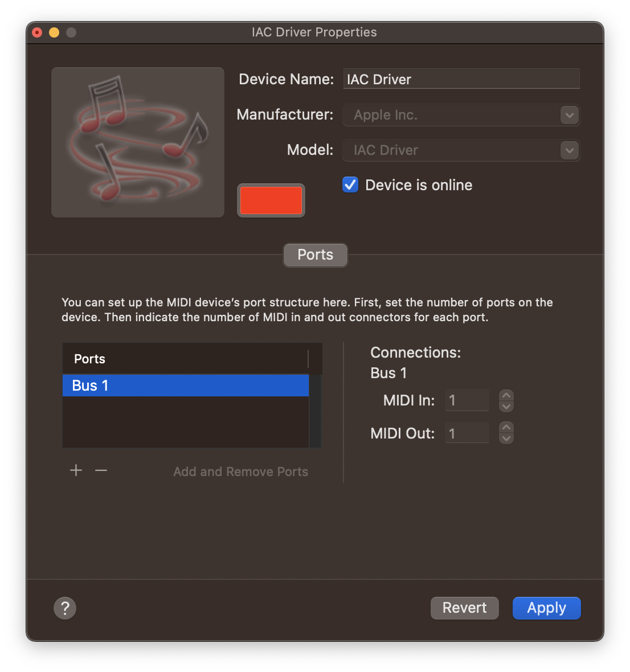Image resolution: width=630 pixels, height=672 pixels.
Task: Apply the device changes
Action: click(x=546, y=608)
